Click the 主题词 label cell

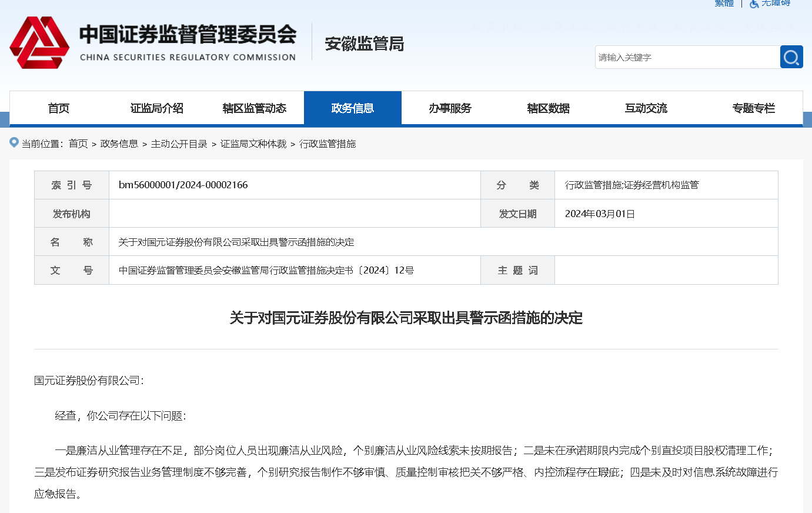click(x=518, y=270)
